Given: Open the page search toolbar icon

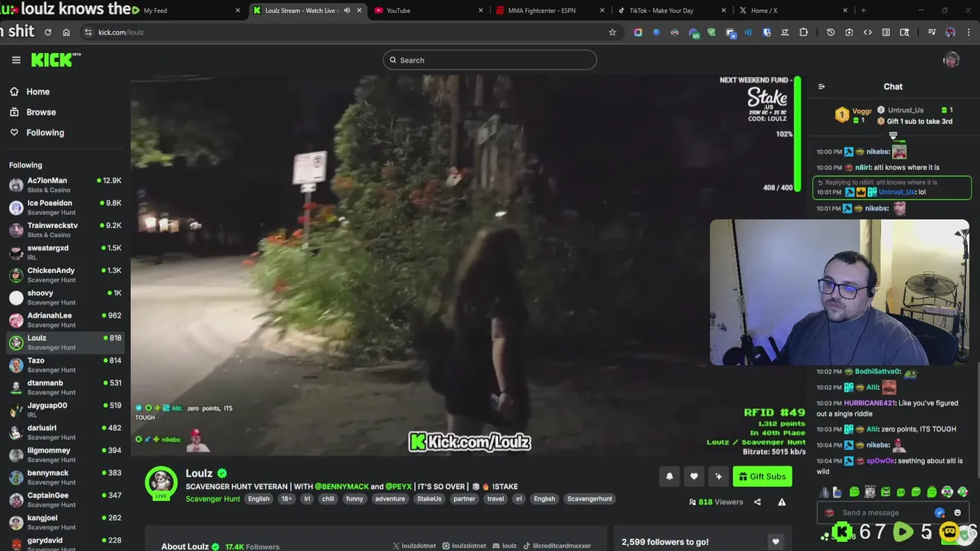Looking at the screenshot, I should [x=904, y=32].
